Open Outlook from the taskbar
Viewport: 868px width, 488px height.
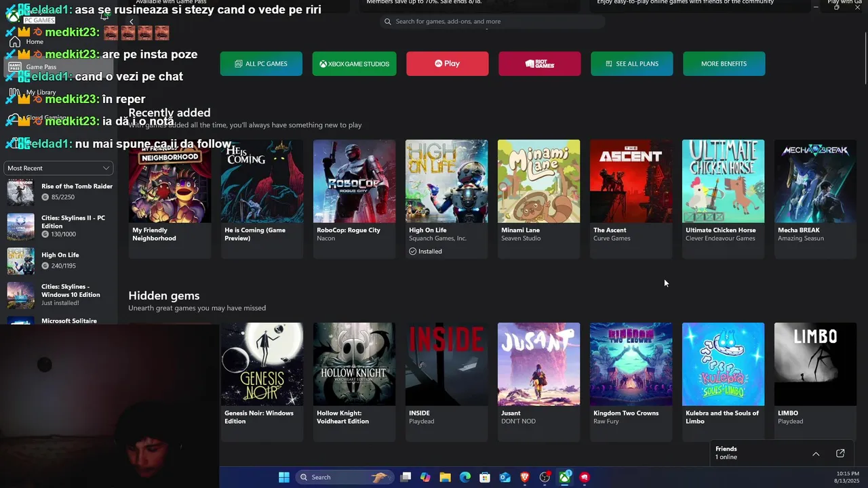point(505,477)
